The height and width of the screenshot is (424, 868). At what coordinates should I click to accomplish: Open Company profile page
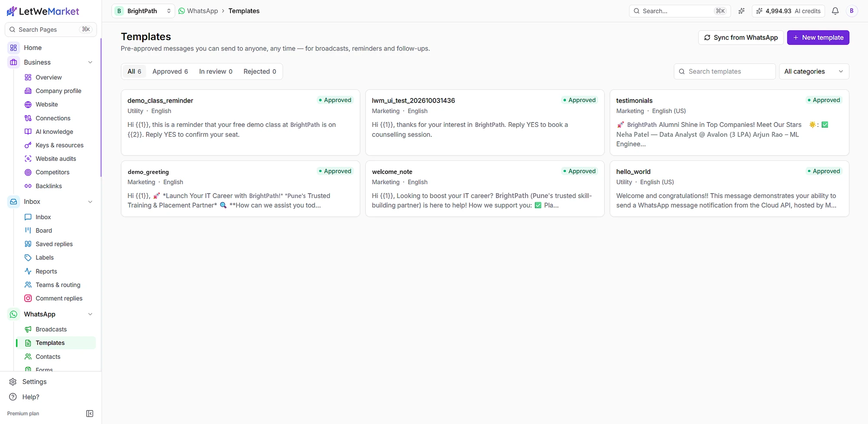pos(58,91)
